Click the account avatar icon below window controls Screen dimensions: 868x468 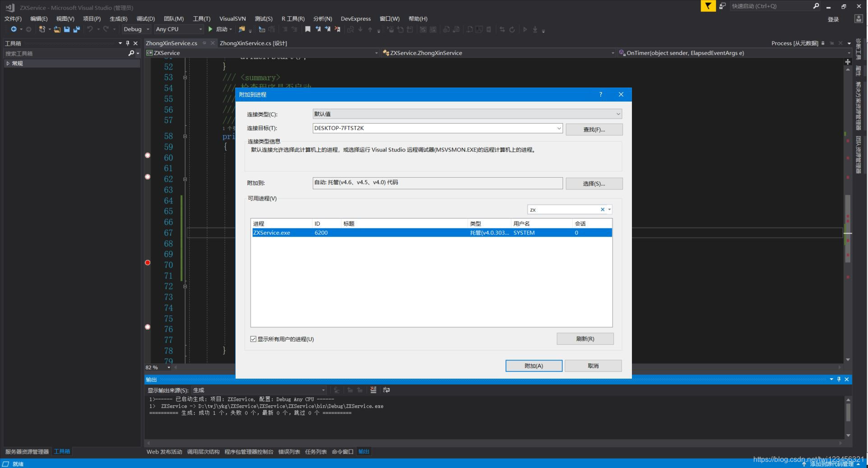[x=858, y=19]
